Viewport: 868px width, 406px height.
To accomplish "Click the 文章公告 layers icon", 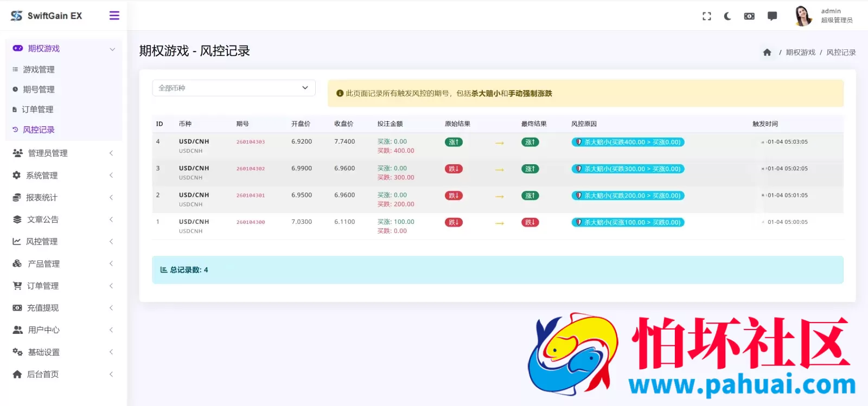I will (x=17, y=220).
